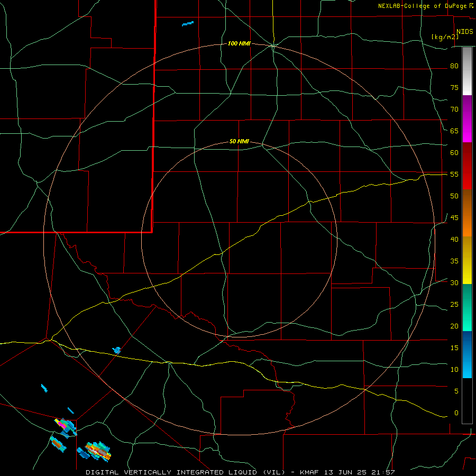Image resolution: width=476 pixels, height=476 pixels.
Task: Click the blue echo on the yellow highway line
Action: click(116, 350)
